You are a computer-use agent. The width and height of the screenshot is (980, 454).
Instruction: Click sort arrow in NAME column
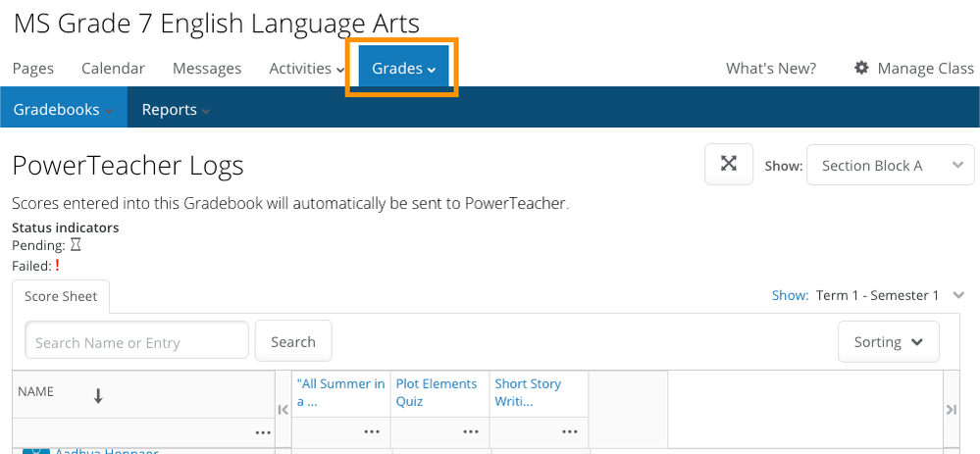[98, 395]
